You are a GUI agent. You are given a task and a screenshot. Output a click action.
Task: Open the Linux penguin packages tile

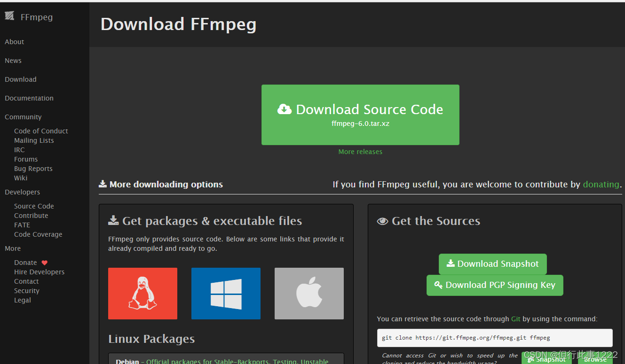click(142, 294)
